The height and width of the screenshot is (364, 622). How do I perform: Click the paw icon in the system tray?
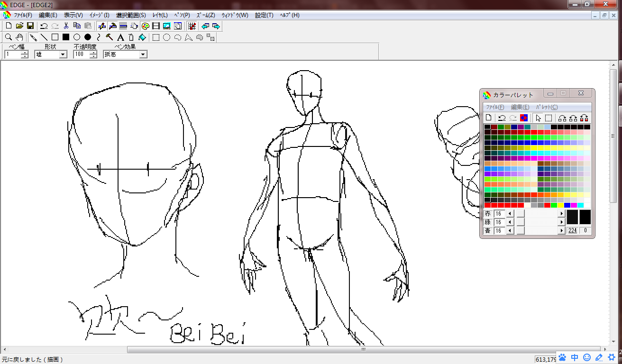562,357
